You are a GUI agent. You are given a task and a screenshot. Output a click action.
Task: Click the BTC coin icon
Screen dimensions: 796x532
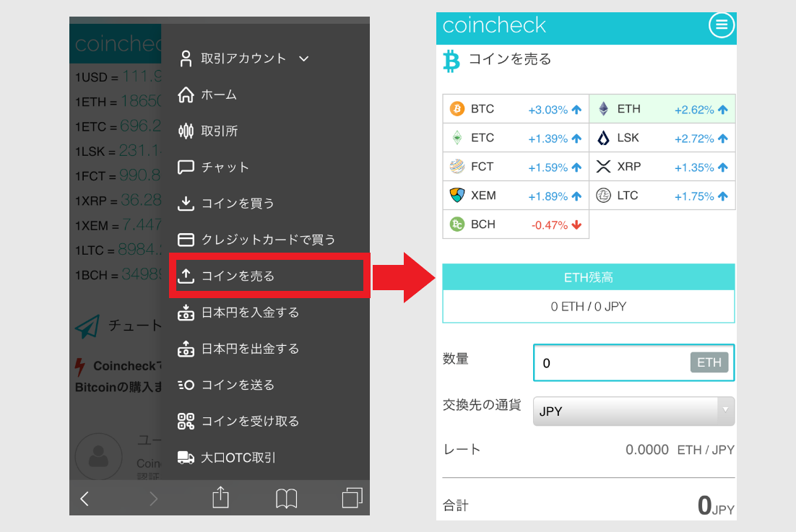[457, 108]
